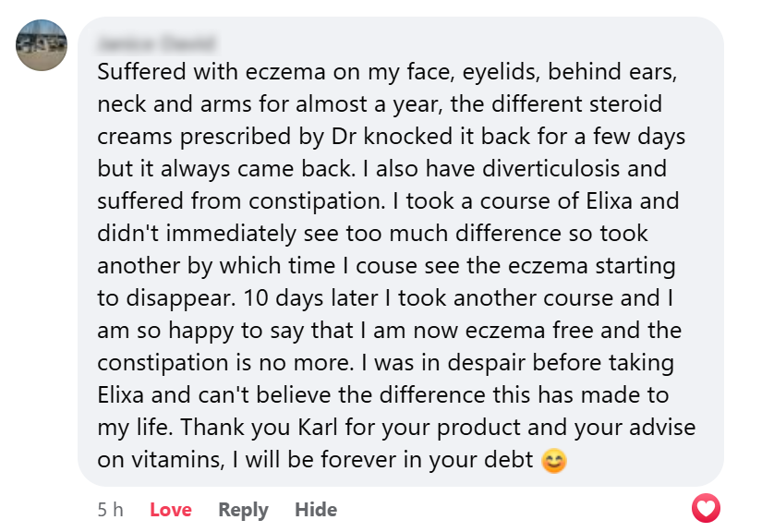Screen dimensions: 774x532
Task: Open the commenter's profile picture
Action: click(x=42, y=44)
